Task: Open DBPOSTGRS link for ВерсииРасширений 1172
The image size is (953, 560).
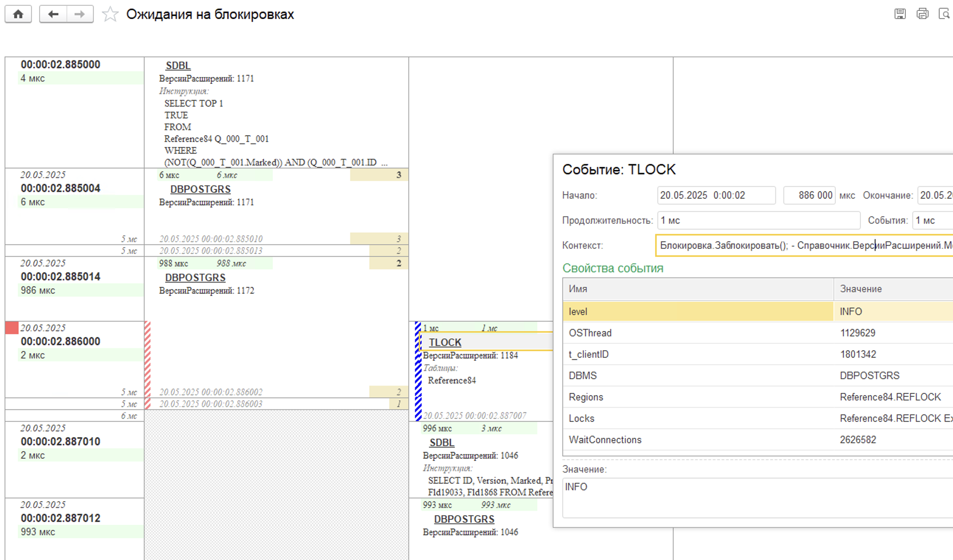Action: pos(195,277)
